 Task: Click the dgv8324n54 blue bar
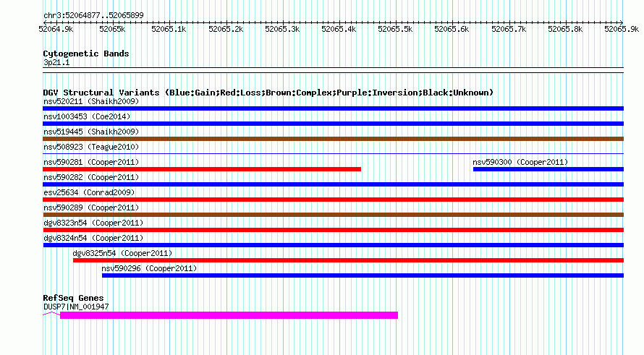[x=333, y=245]
